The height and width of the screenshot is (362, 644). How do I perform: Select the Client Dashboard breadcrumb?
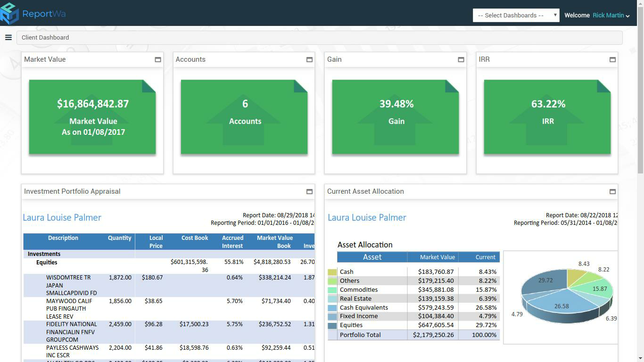pyautogui.click(x=45, y=37)
